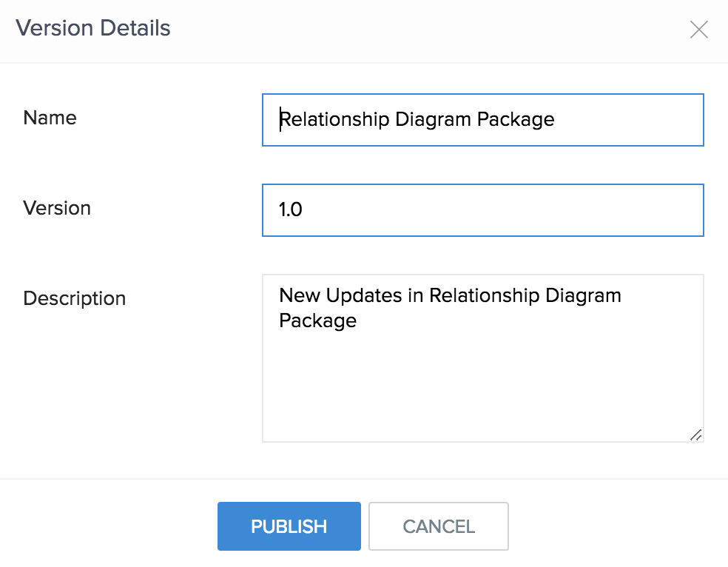This screenshot has height=567, width=728.
Task: Cancel the version details dialog
Action: [438, 526]
